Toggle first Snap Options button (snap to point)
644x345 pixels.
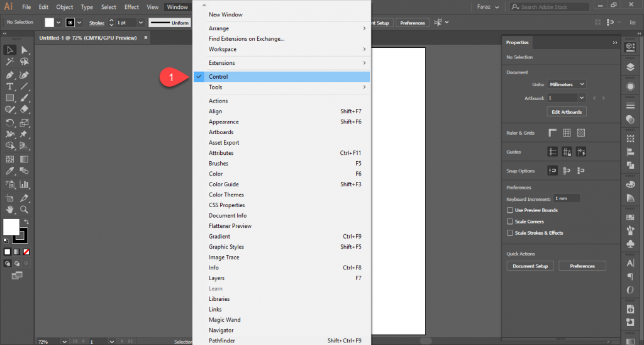click(x=552, y=171)
